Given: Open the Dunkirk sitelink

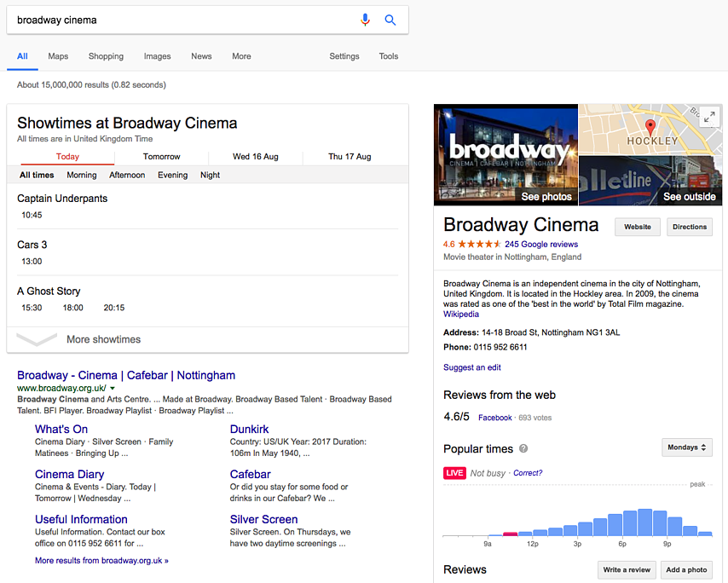Looking at the screenshot, I should pos(249,430).
